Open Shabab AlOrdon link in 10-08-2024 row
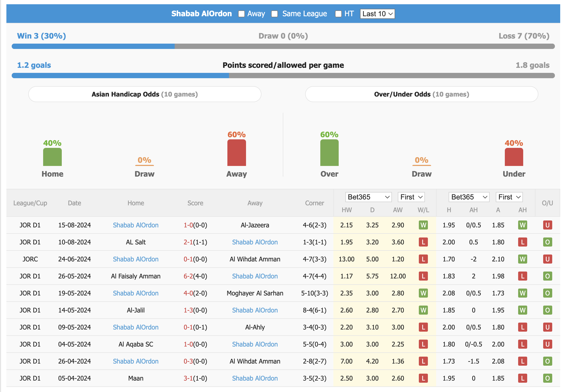Viewport: 565px width, 392px height. coord(255,242)
